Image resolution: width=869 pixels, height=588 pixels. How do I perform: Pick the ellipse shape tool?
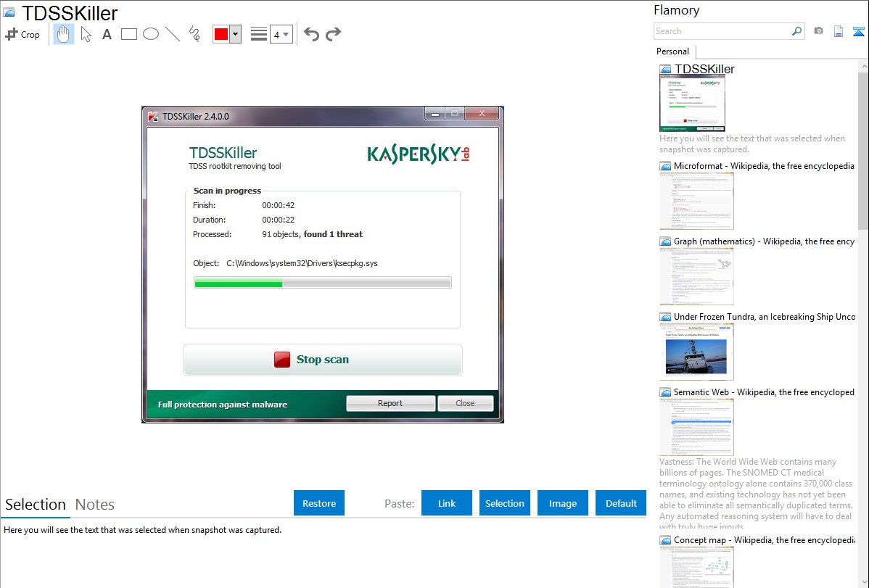151,34
